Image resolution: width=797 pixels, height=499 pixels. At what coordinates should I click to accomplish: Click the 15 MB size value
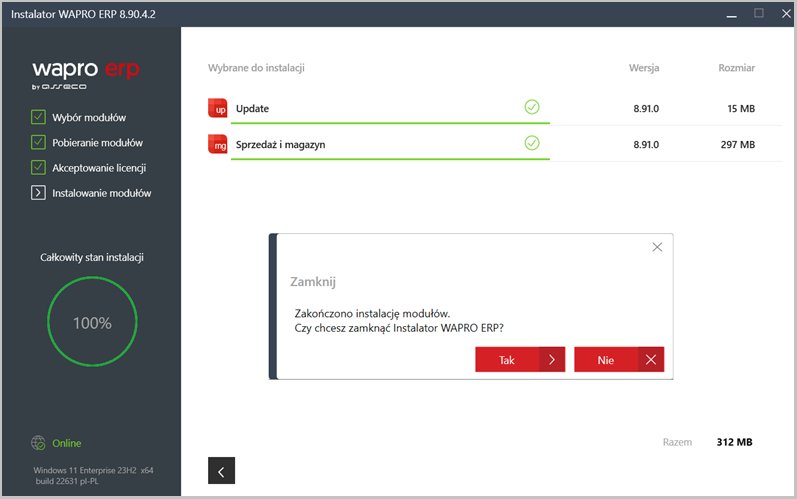(x=741, y=108)
